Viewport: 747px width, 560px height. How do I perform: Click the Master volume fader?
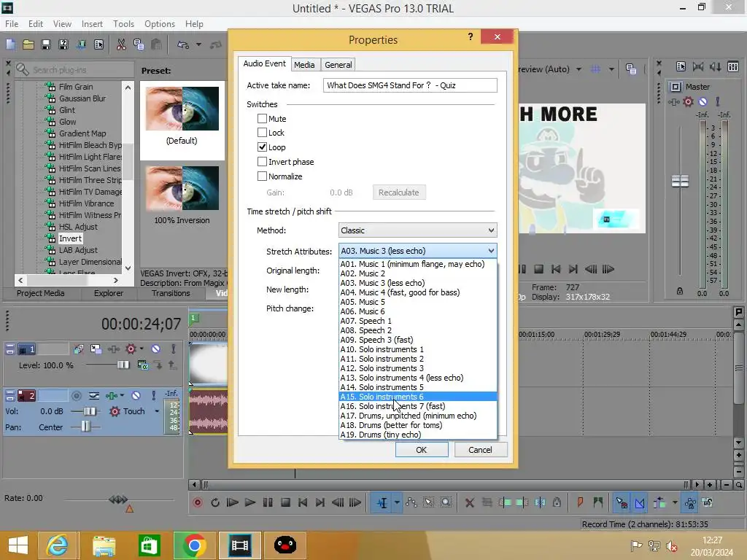(680, 181)
